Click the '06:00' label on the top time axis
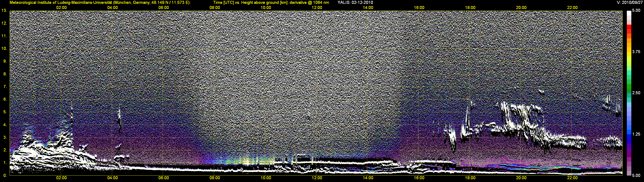The image size is (644, 182). click(x=164, y=8)
